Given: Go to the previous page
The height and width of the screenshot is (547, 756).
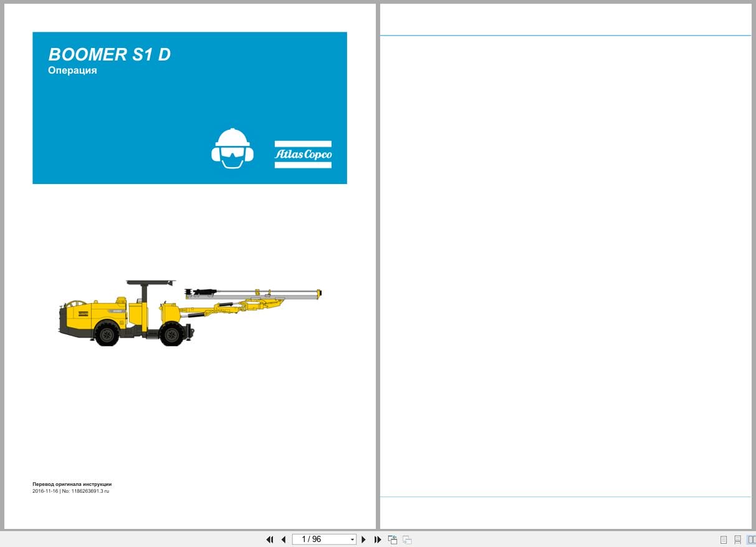Looking at the screenshot, I should pyautogui.click(x=284, y=540).
